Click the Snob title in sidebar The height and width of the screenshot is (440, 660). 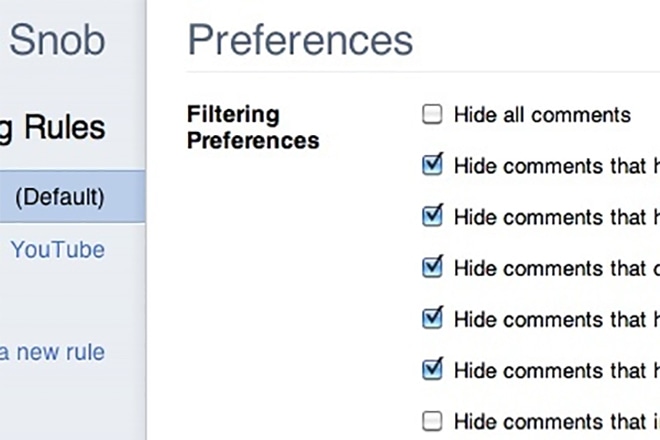click(x=57, y=41)
